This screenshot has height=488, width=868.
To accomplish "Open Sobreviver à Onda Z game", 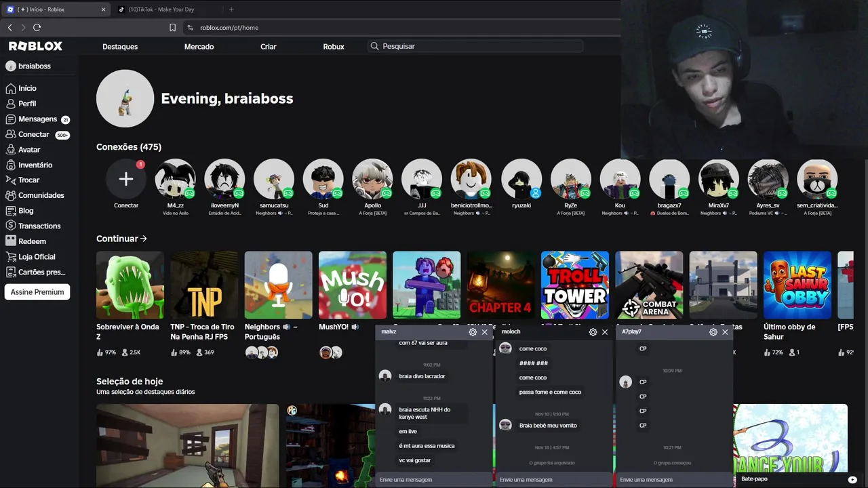I will [130, 285].
